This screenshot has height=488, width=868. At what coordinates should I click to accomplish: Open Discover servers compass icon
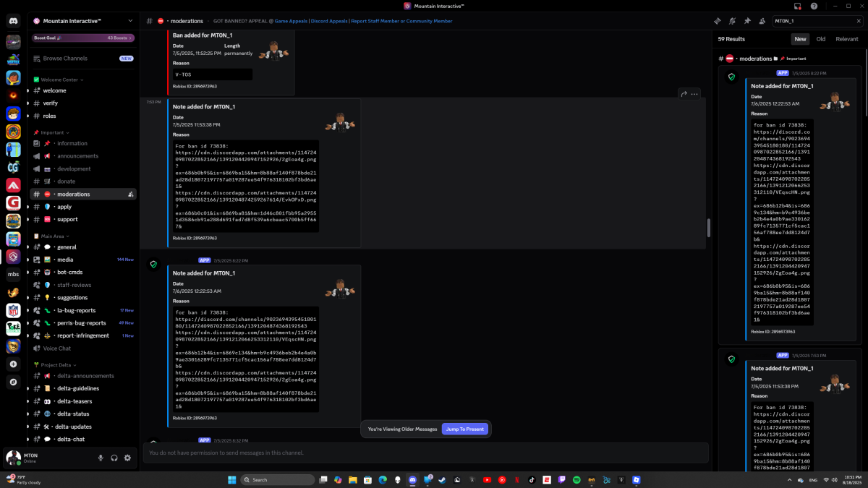pos(13,381)
